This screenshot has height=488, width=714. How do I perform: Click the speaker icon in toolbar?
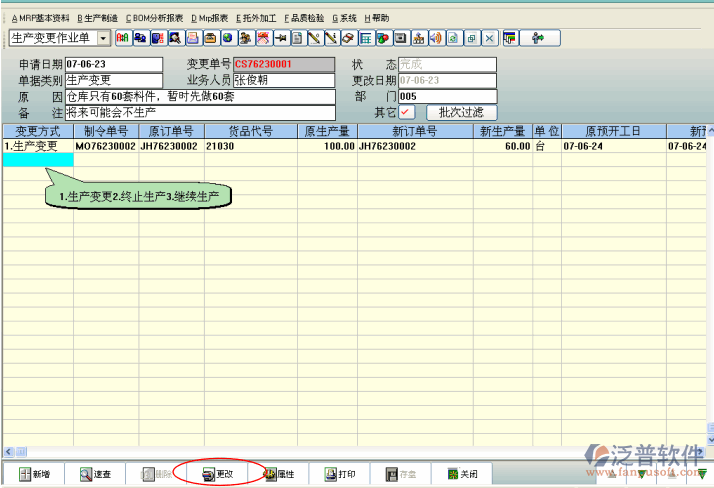pos(435,38)
